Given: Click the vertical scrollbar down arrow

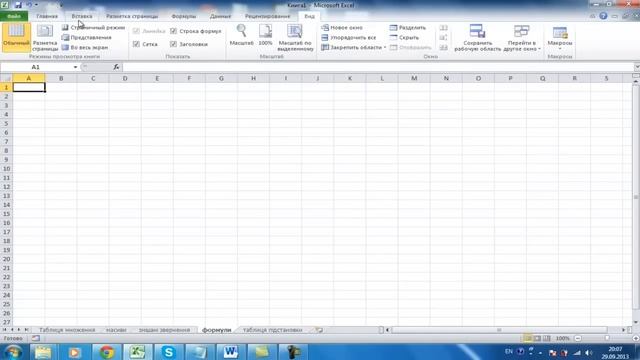Looking at the screenshot, I should (636, 322).
